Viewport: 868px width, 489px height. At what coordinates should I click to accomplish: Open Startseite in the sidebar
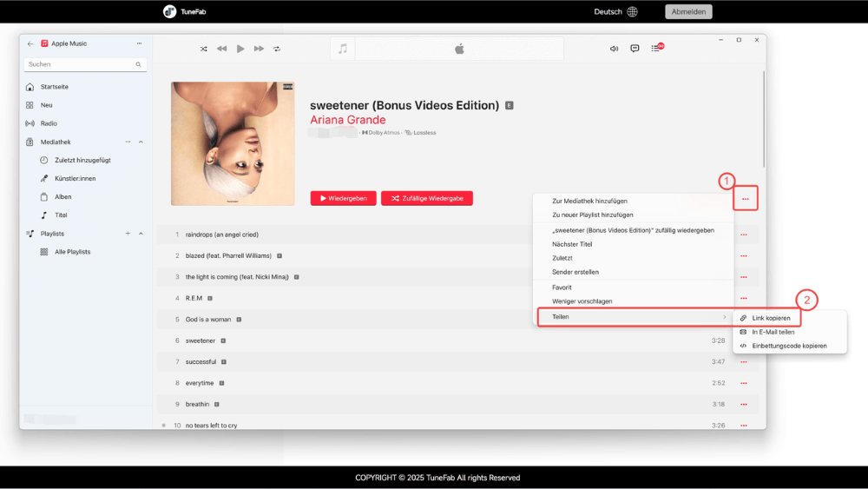(x=54, y=87)
